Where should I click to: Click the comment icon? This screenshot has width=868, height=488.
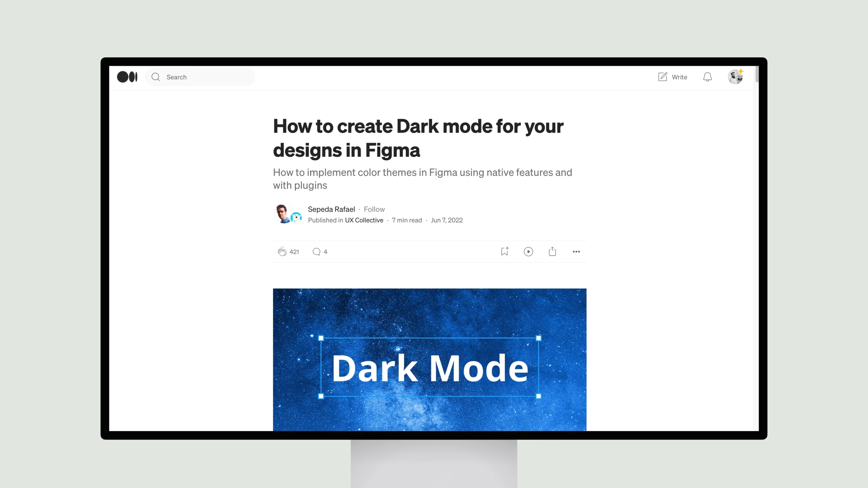point(317,251)
